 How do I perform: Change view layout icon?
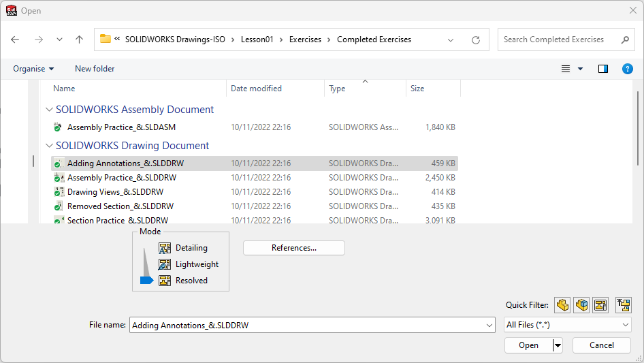(x=566, y=69)
